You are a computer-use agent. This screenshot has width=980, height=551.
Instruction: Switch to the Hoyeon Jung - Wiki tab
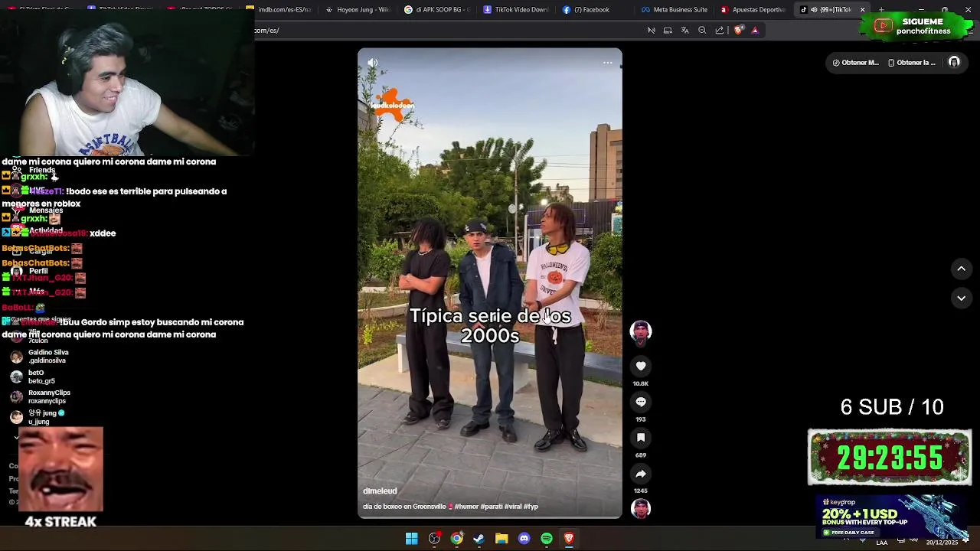358,10
